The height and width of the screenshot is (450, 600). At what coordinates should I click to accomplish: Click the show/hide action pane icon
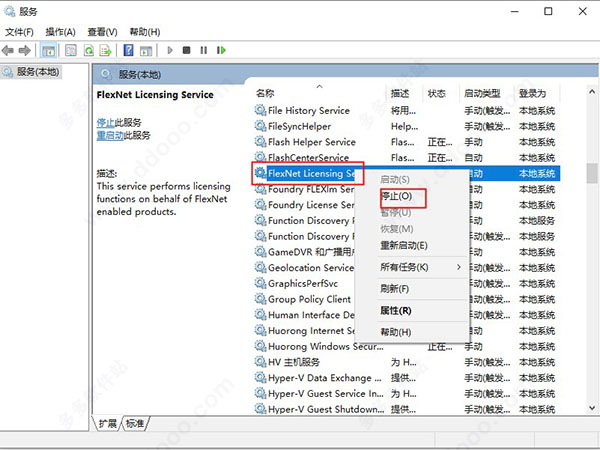tap(146, 50)
